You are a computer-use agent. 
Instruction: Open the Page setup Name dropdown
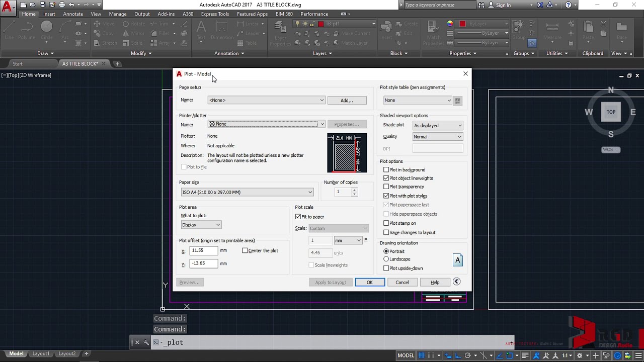[266, 100]
